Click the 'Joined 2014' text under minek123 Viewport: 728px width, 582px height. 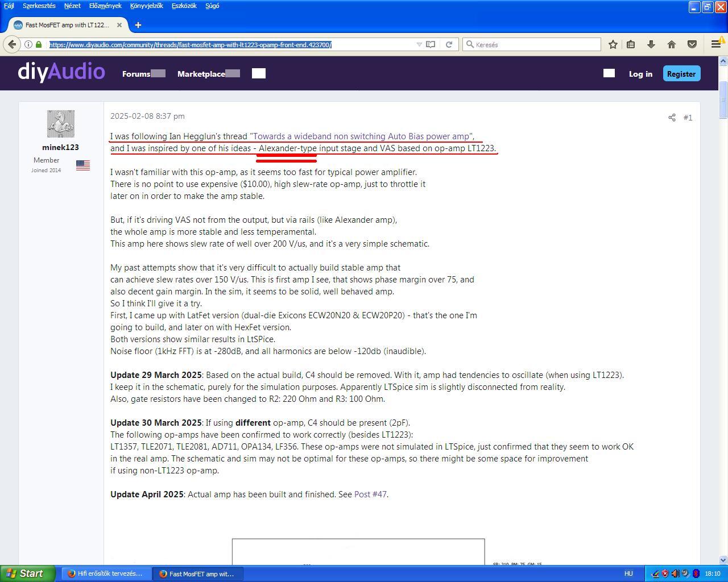point(46,171)
